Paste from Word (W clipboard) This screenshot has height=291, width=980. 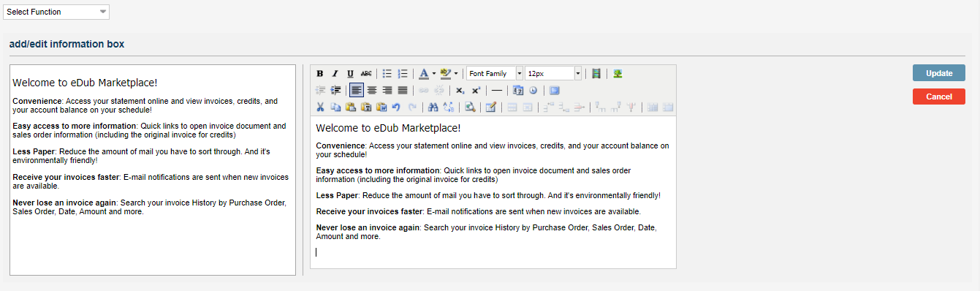[x=381, y=107]
